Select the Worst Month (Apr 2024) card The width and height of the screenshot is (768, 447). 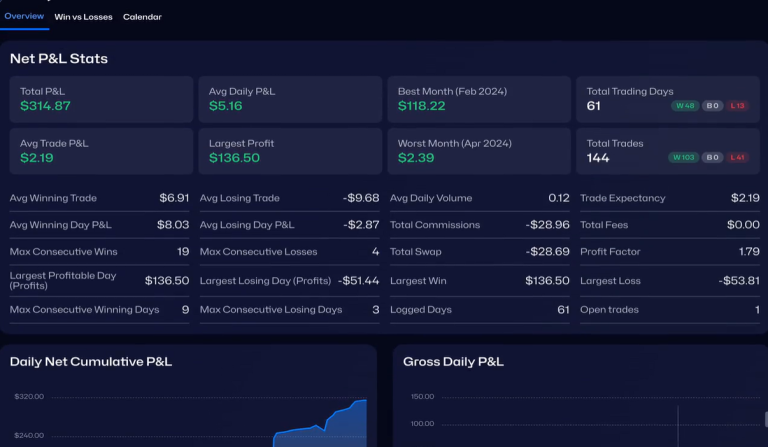pos(478,151)
